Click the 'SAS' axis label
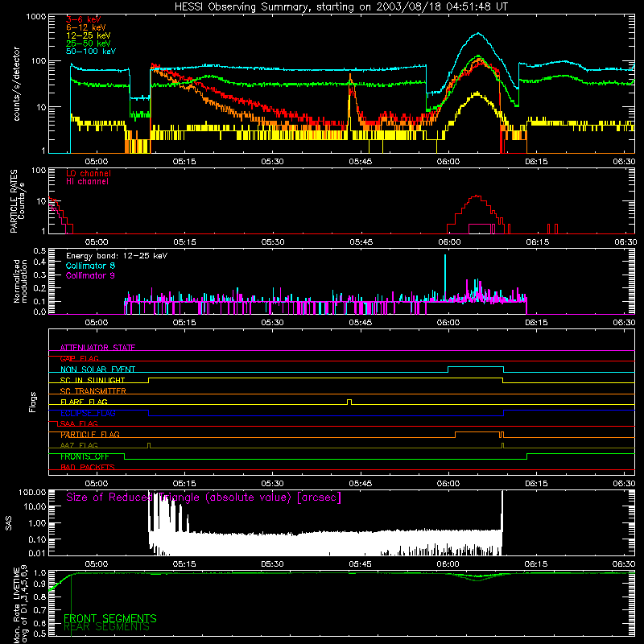The image size is (644, 644). 8,523
